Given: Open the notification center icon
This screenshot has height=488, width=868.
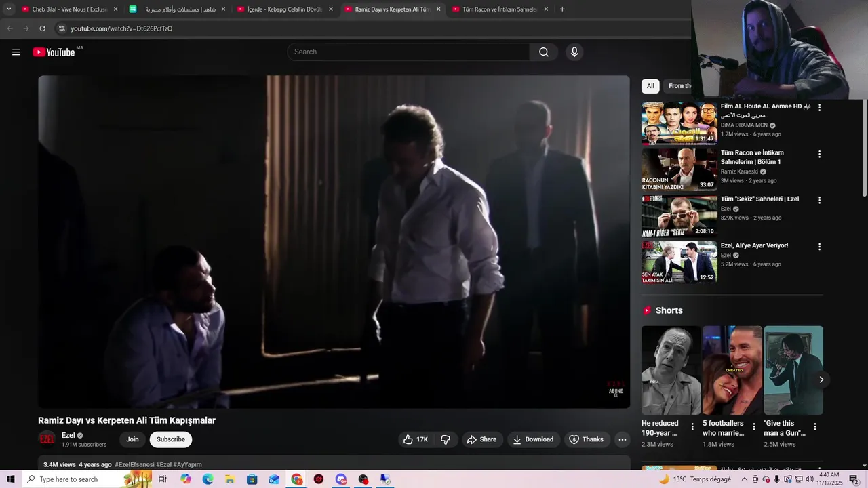Looking at the screenshot, I should 854,479.
